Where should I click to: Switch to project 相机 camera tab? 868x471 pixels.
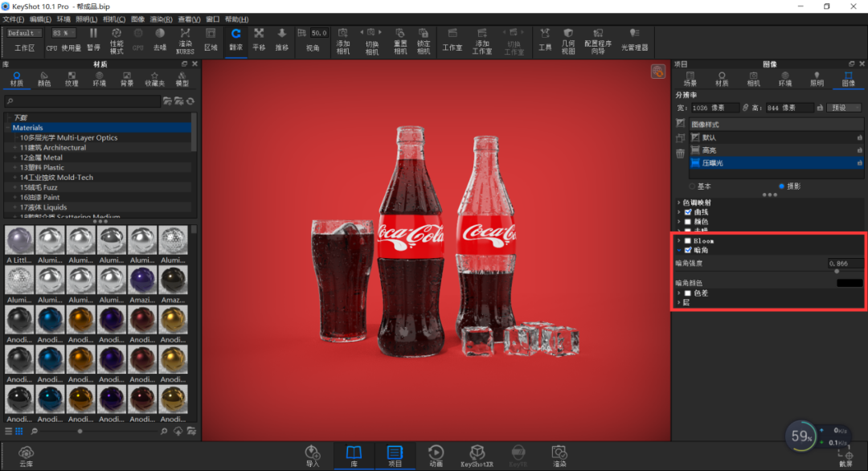coord(753,79)
